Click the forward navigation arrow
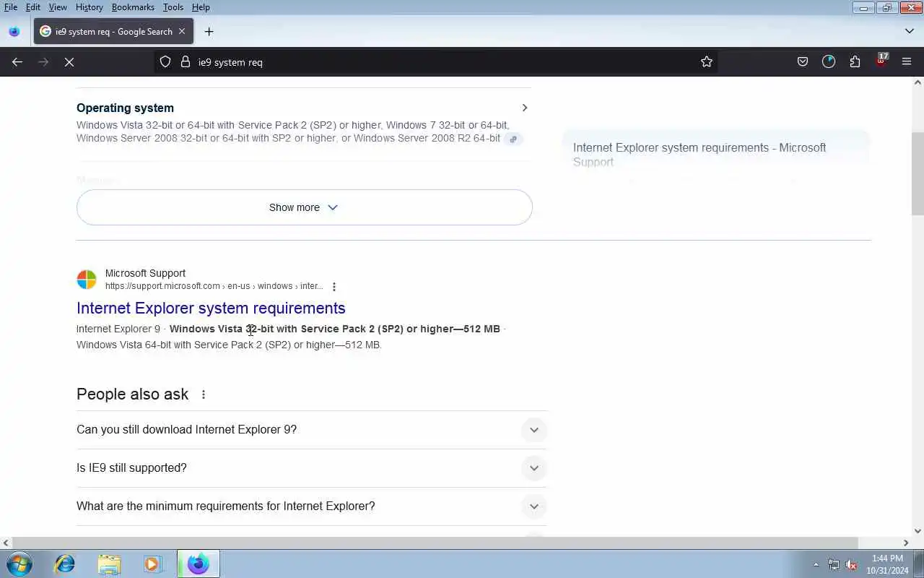The image size is (924, 578). pos(43,62)
